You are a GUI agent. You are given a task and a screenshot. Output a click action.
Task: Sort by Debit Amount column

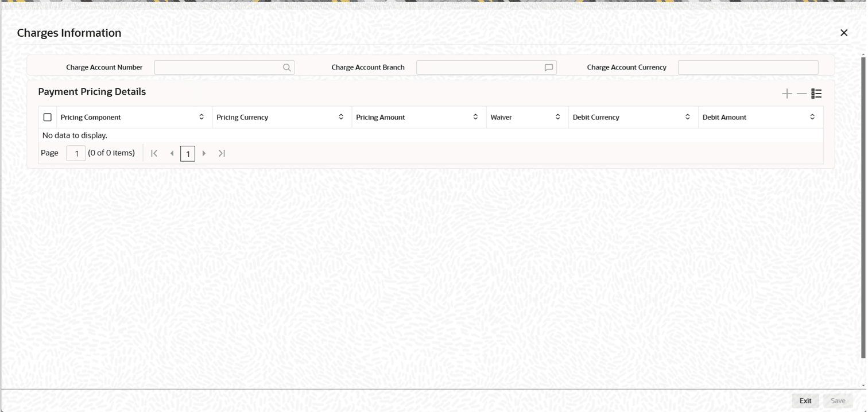tap(812, 117)
